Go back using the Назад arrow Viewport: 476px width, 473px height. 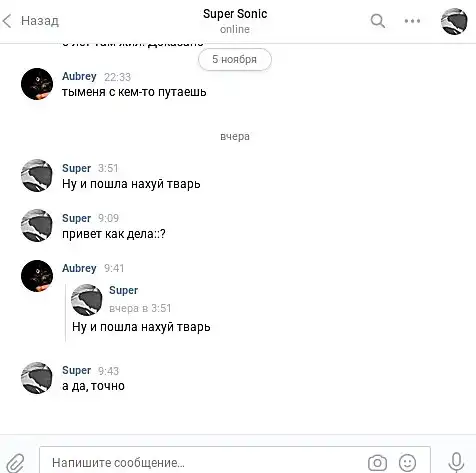tap(31, 21)
